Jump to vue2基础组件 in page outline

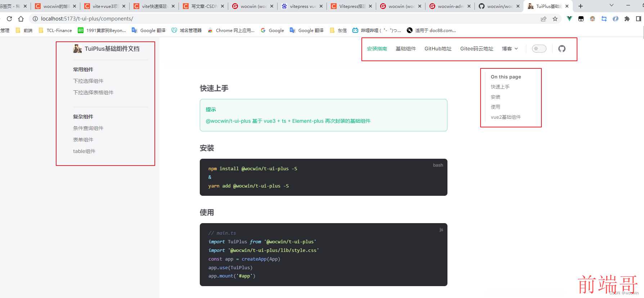click(x=506, y=117)
